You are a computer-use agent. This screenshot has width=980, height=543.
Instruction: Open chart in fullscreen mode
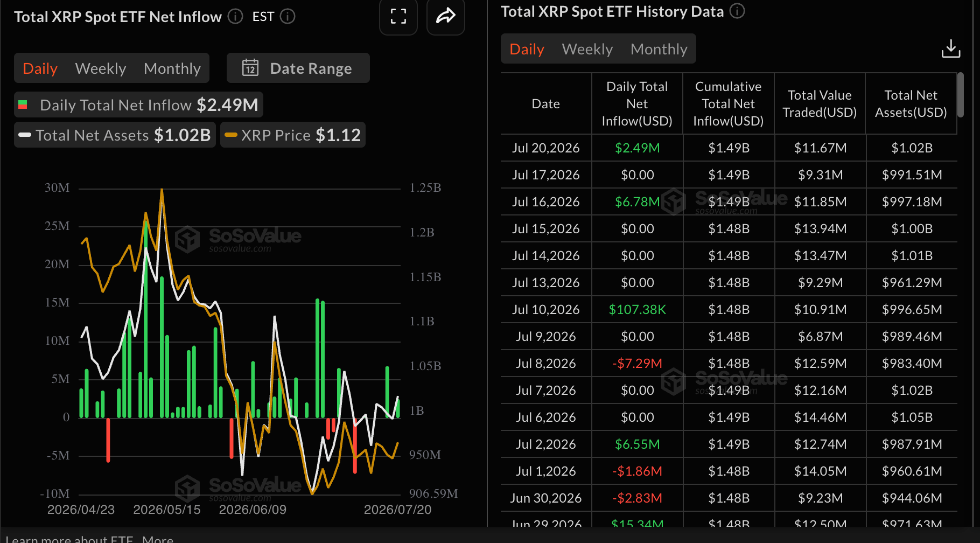pyautogui.click(x=398, y=16)
